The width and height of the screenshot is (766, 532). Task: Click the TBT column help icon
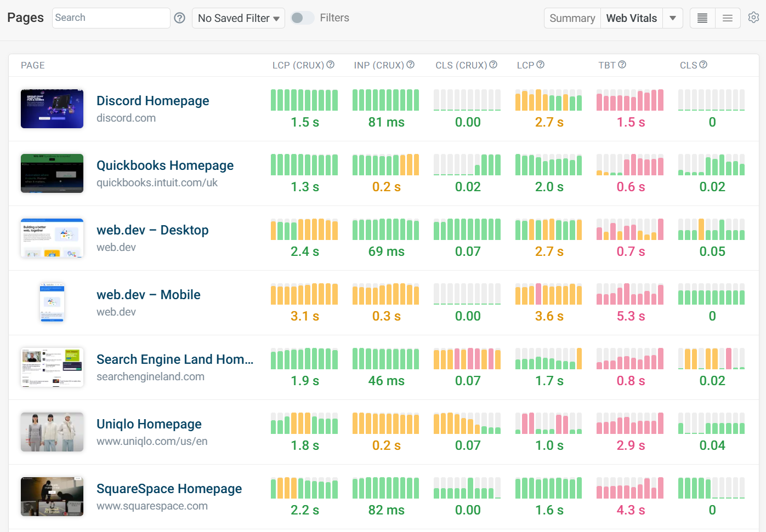coord(622,64)
